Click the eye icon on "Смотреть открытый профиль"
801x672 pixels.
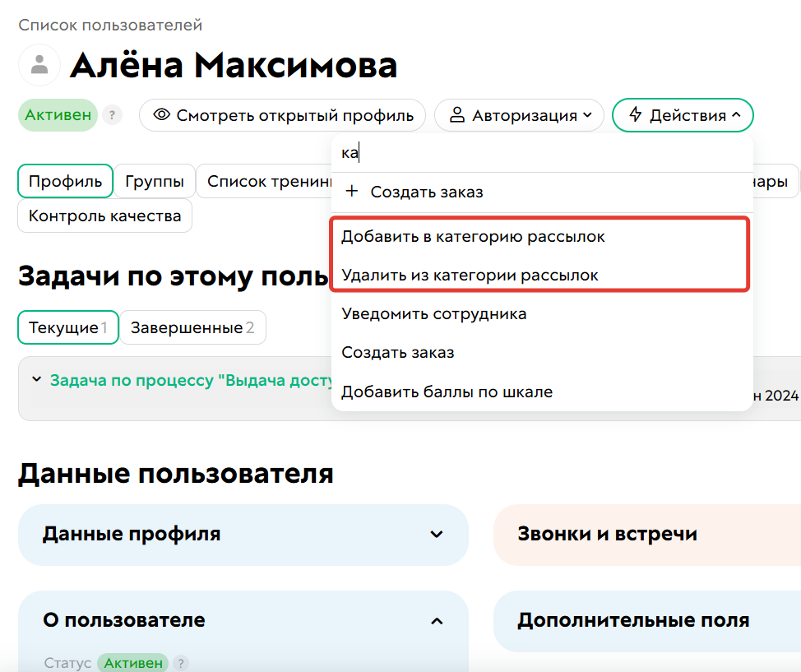pyautogui.click(x=161, y=115)
